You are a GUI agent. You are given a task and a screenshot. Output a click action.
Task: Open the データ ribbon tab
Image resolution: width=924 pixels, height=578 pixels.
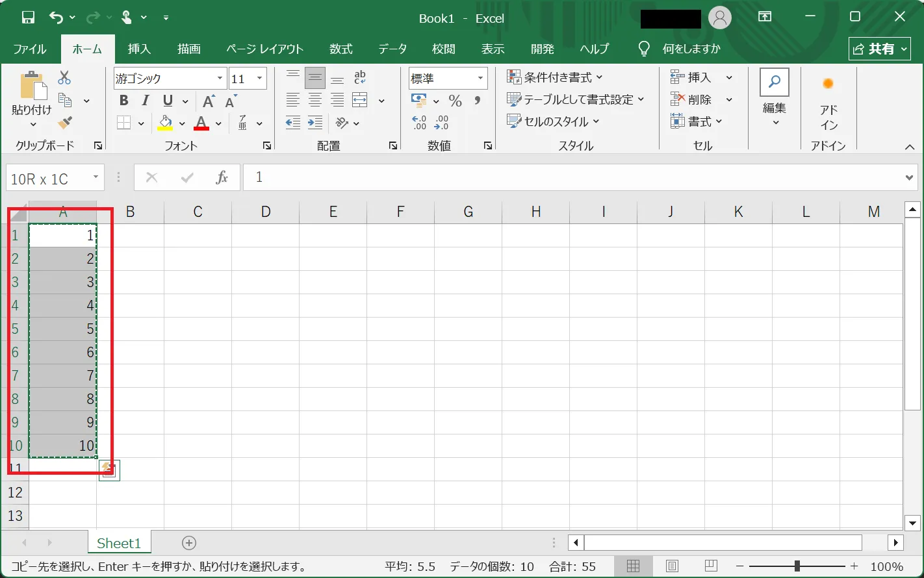[x=392, y=49]
